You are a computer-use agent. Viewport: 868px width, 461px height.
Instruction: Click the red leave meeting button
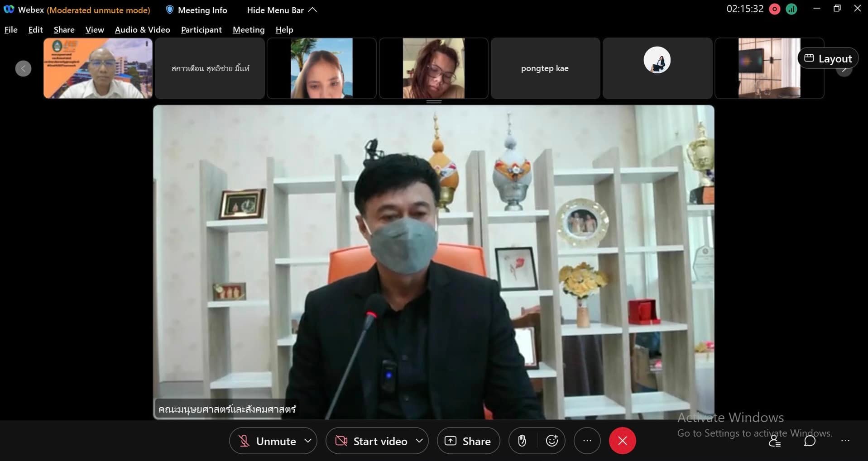[x=622, y=441]
